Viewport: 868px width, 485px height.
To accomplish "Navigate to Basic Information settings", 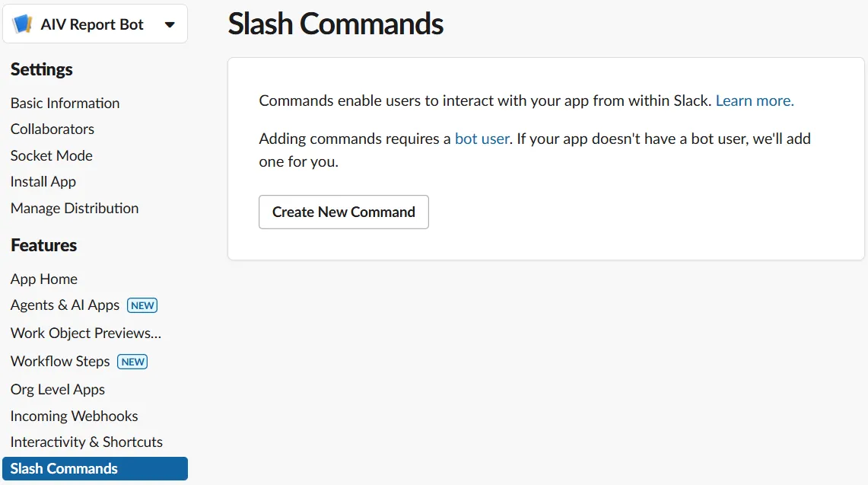I will [x=65, y=103].
